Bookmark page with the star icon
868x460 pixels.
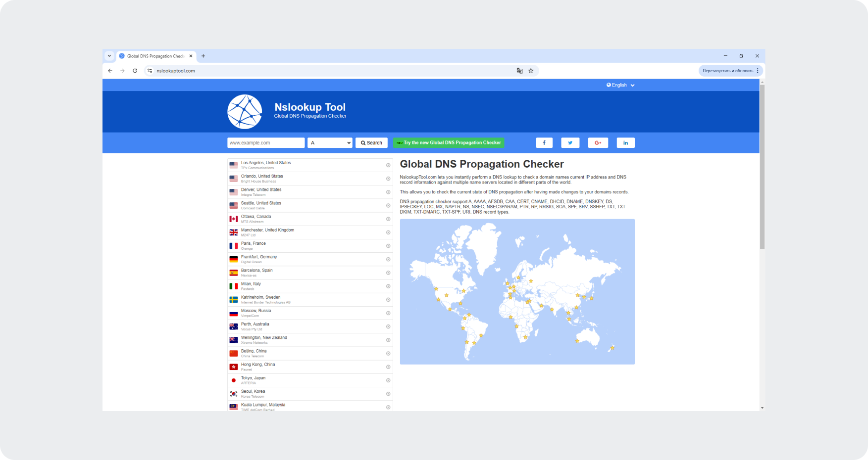(x=531, y=71)
